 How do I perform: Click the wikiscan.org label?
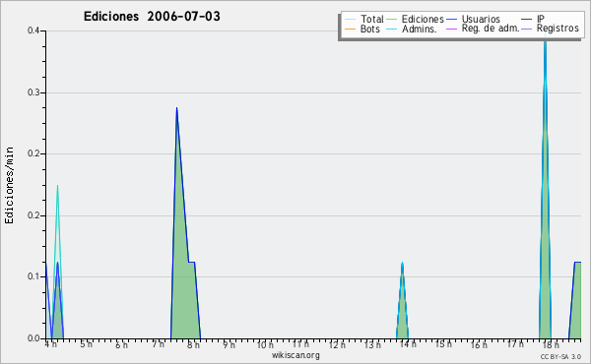pyautogui.click(x=295, y=355)
